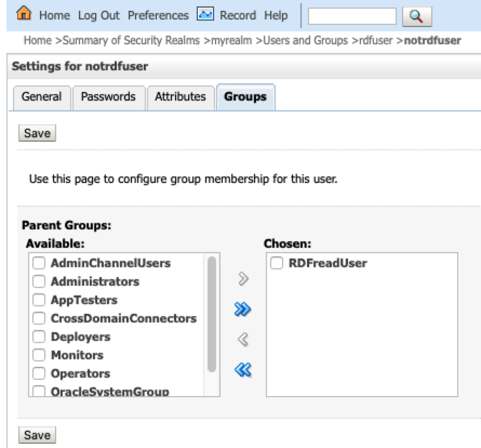The height and width of the screenshot is (448, 481).
Task: Move selected groups right with single arrow
Action: pos(243,279)
